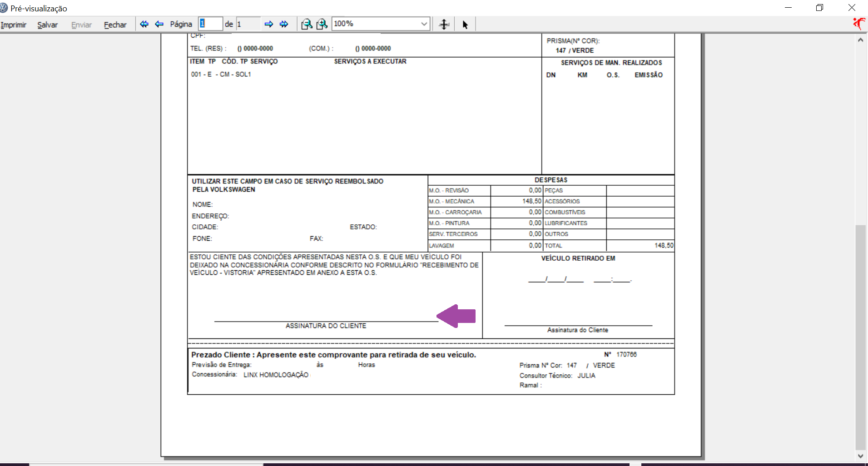Viewport: 868px width, 466px height.
Task: Click the 'COD. TP SERVIÇO' column header
Action: [x=249, y=61]
